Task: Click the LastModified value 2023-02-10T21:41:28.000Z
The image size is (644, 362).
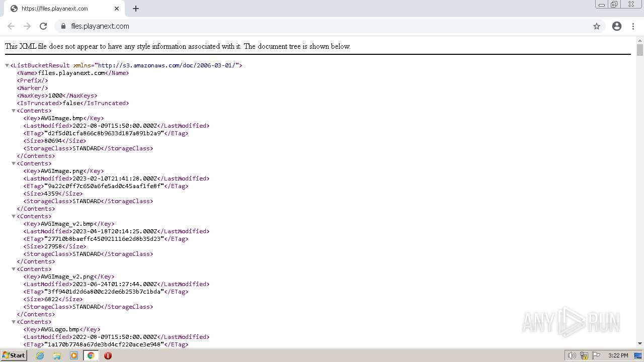Action: pos(115,178)
